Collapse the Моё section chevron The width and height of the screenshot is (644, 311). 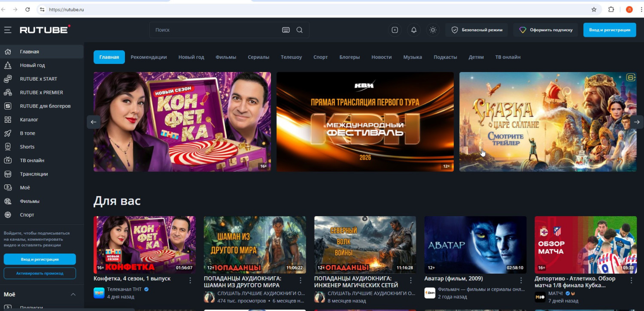pos(73,295)
